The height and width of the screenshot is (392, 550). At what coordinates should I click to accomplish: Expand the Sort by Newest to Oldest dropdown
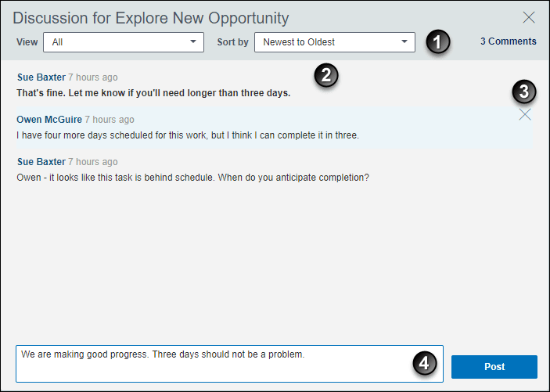335,42
